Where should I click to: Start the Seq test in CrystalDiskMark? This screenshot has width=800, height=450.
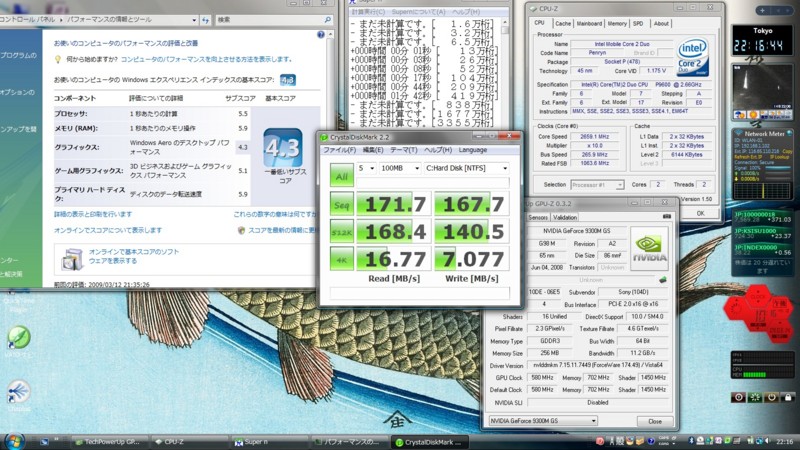tap(341, 205)
